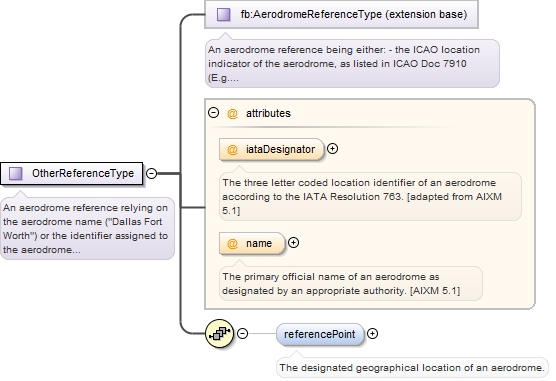Collapse the sequence compositor branch
Viewport: 556px width, 381px height.
(242, 333)
